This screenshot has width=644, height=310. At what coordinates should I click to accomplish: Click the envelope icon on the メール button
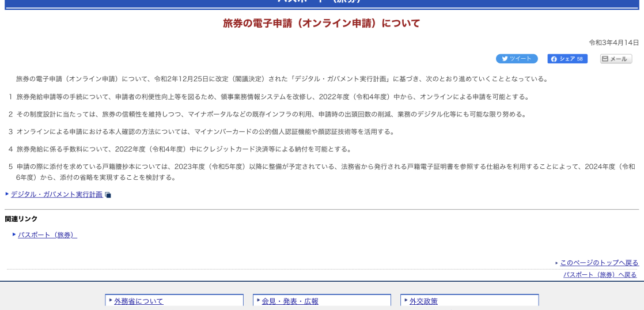pos(605,59)
